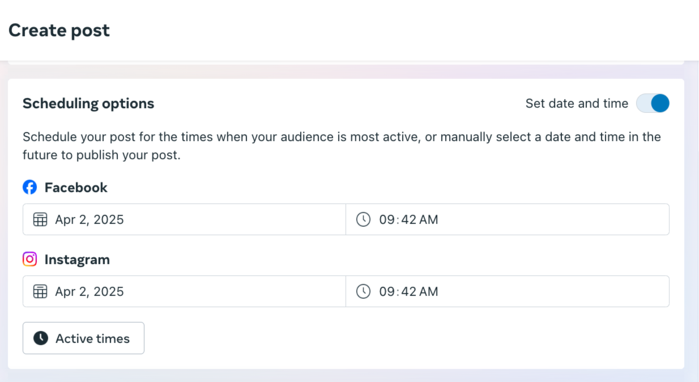Click the Set date and time label

(x=576, y=103)
